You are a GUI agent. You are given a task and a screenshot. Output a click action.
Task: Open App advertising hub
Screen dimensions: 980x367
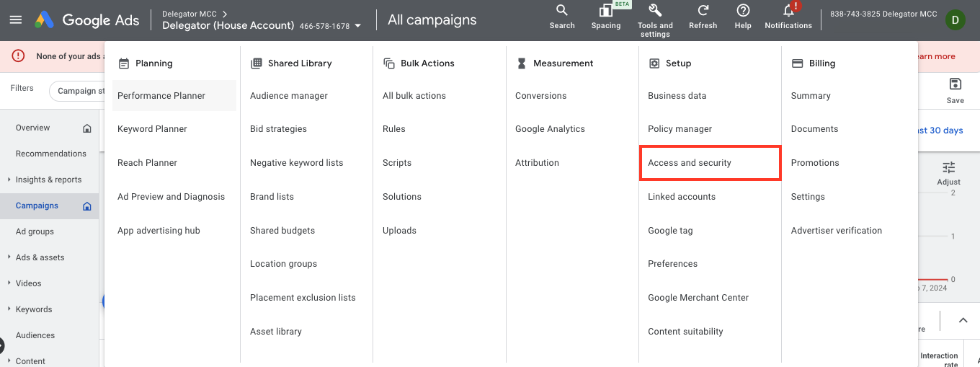pyautogui.click(x=159, y=231)
